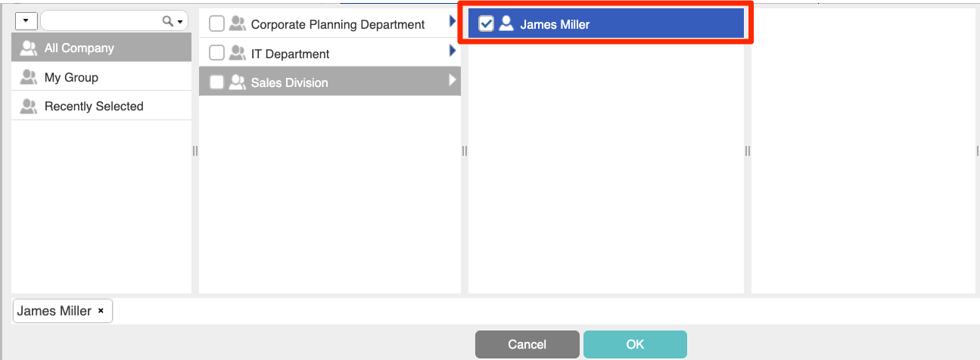Viewport: 980px width, 360px height.
Task: Click the Corporate Planning Department group icon
Action: (x=237, y=24)
